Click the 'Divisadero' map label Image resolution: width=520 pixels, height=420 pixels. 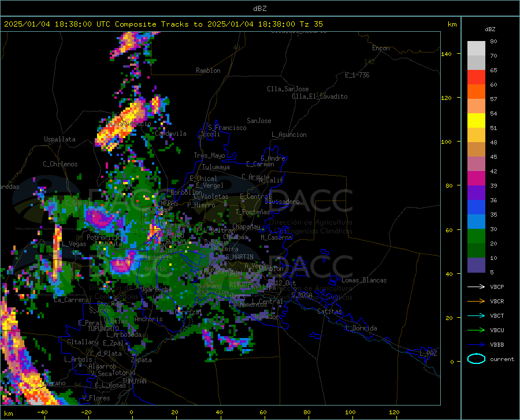tap(282, 202)
